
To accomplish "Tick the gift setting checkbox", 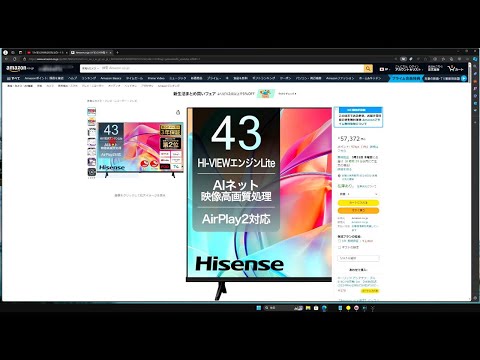I will 339,247.
